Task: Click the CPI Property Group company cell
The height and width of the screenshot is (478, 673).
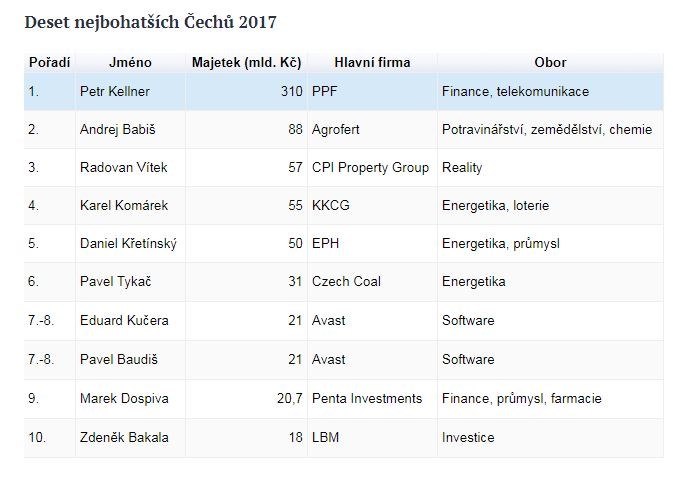Action: click(370, 167)
